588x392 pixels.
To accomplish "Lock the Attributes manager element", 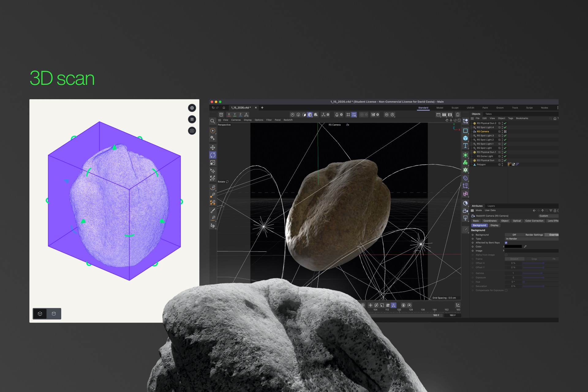I will click(x=555, y=211).
